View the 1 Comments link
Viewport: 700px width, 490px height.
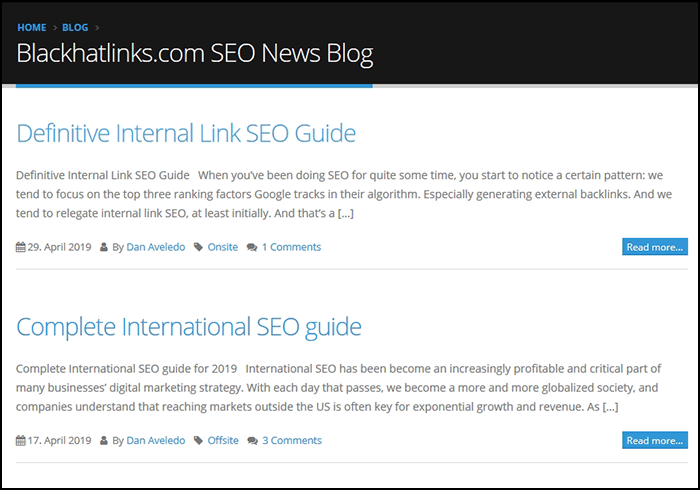click(x=291, y=247)
